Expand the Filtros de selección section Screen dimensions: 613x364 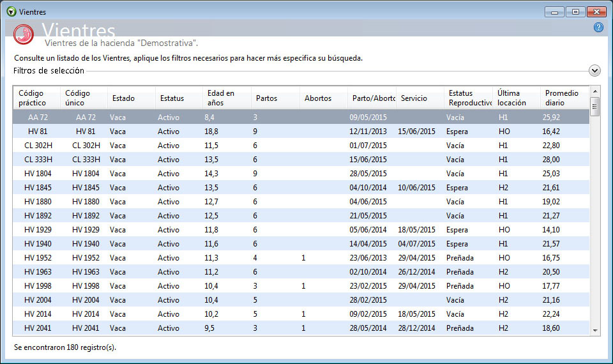click(x=594, y=71)
